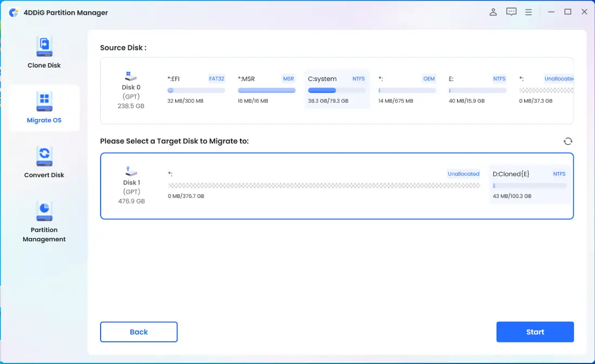The image size is (595, 364).
Task: Select the D:Cloned{E} NTFS partition
Action: click(x=529, y=184)
